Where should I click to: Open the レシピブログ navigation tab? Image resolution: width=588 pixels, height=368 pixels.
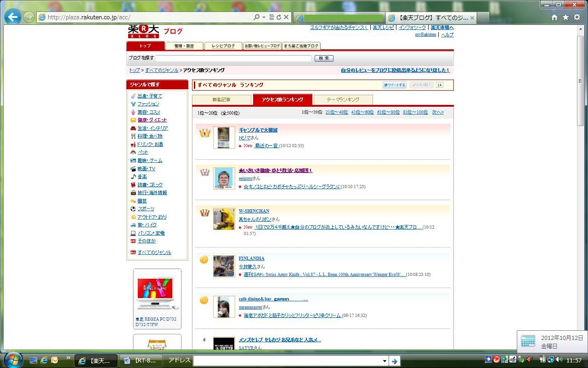tap(223, 46)
